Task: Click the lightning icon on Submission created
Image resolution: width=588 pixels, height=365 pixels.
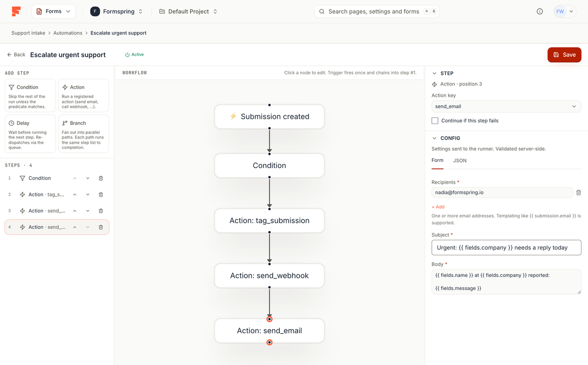Action: (x=233, y=116)
